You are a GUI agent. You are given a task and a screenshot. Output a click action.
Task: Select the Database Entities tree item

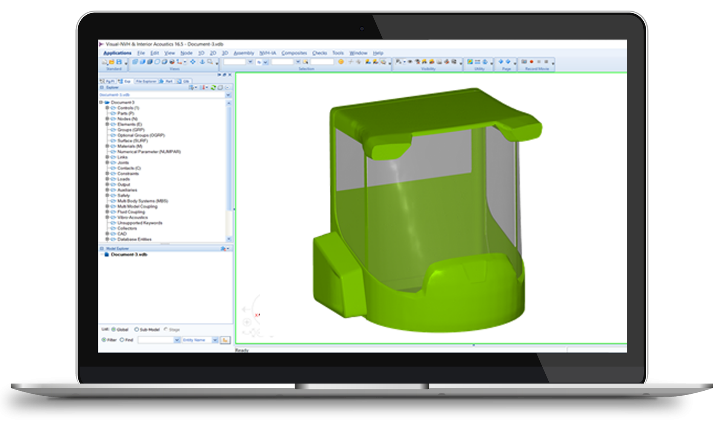(135, 239)
